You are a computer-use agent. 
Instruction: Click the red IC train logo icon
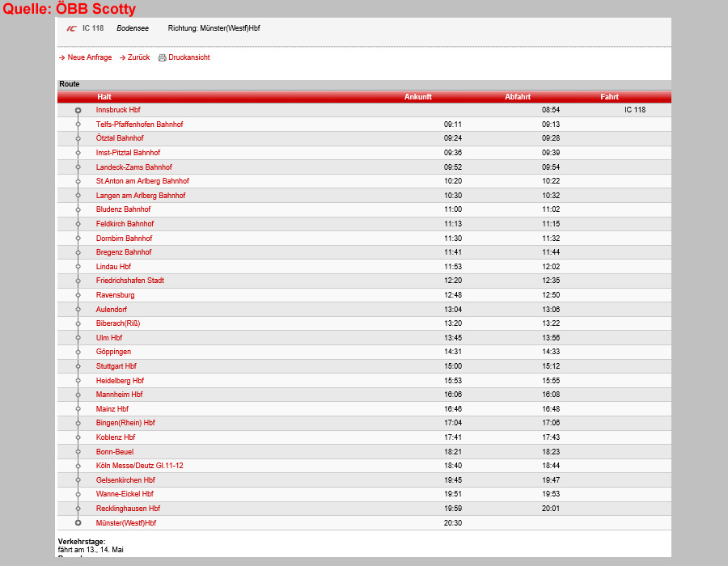(71, 28)
